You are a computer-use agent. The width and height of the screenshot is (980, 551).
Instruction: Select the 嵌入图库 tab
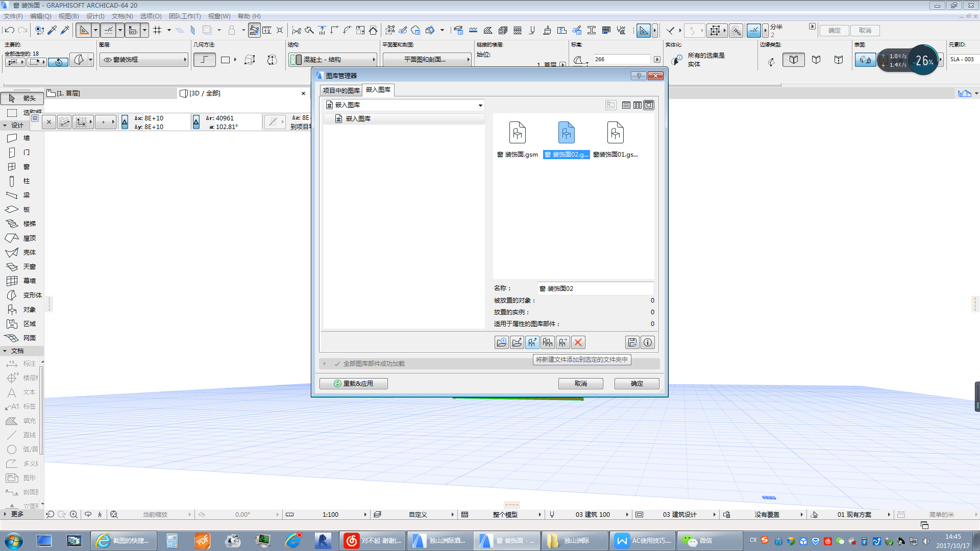(x=378, y=90)
